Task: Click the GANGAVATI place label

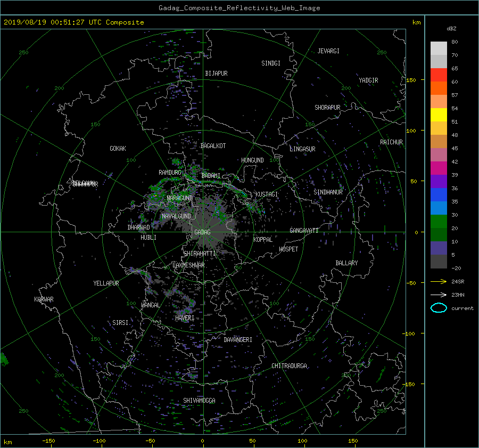Action: pos(304,230)
